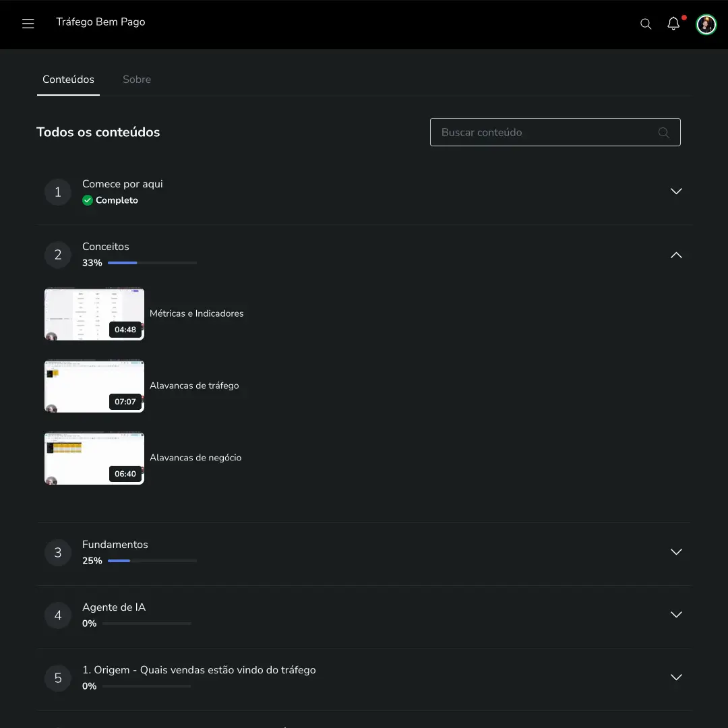The height and width of the screenshot is (728, 728).
Task: Click the 07:07 duration badge
Action: pyautogui.click(x=125, y=402)
